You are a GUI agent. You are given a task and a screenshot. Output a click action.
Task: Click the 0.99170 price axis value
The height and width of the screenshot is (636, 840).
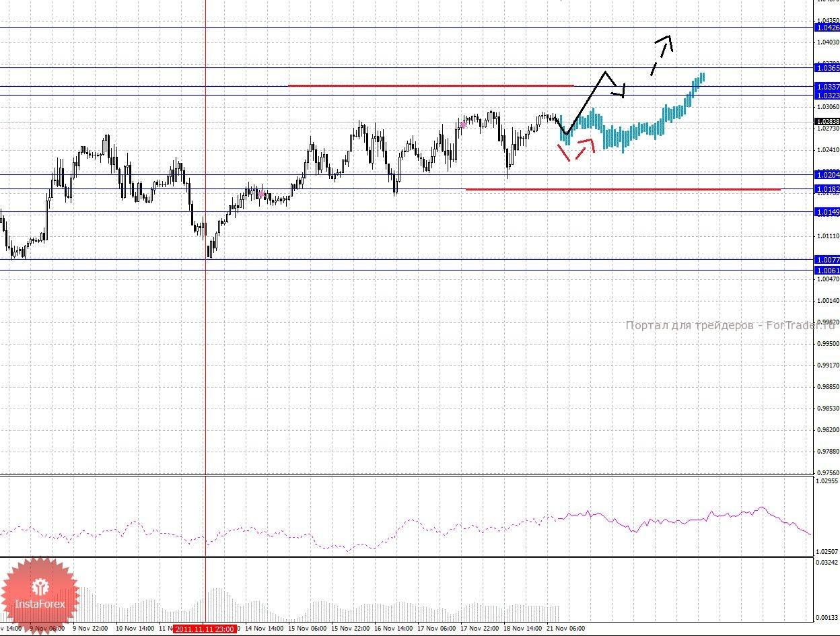coord(827,365)
